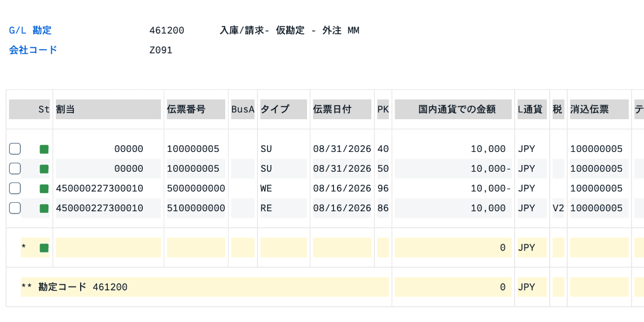Click the BusA column header
Image resolution: width=644 pixels, height=322 pixels.
pos(243,110)
